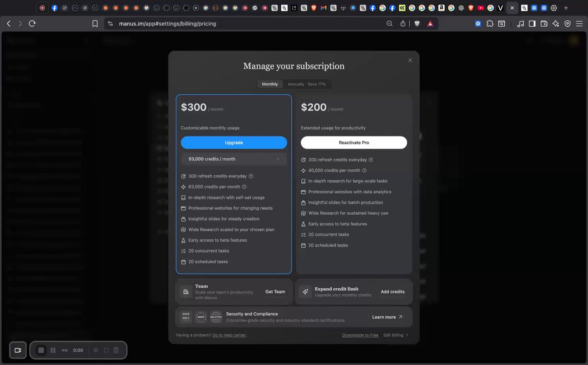Open the extensions puzzle icon

coord(490,23)
